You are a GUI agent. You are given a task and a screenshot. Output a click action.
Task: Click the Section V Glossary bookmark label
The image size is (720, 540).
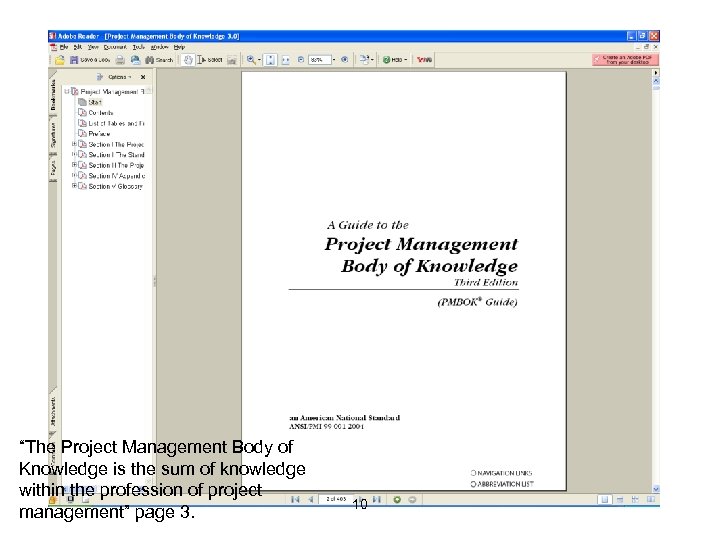[x=116, y=186]
